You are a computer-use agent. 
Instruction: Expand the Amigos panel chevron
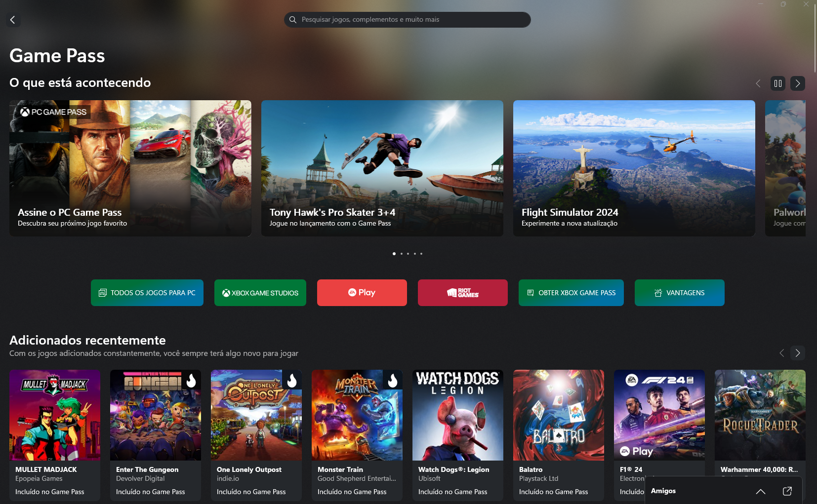tap(761, 491)
